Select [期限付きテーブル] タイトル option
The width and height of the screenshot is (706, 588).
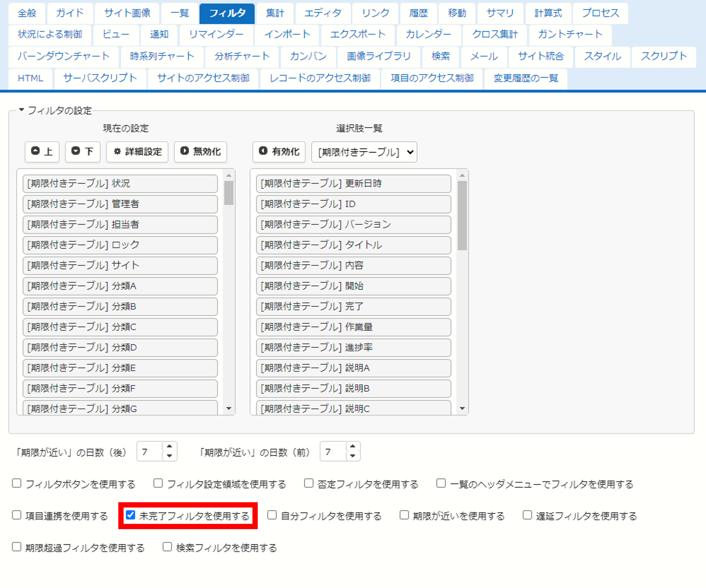(x=353, y=245)
